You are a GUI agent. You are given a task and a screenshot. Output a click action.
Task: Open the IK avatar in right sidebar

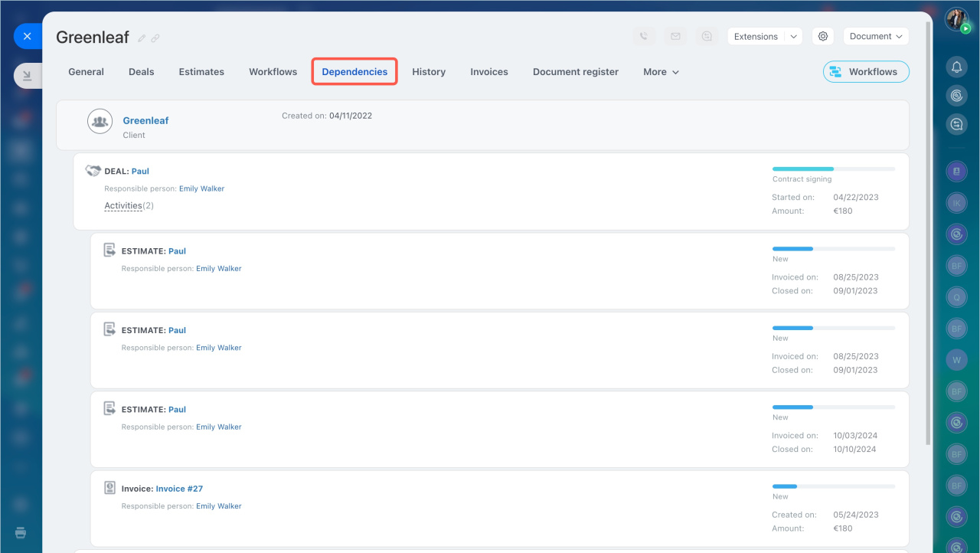(x=956, y=203)
